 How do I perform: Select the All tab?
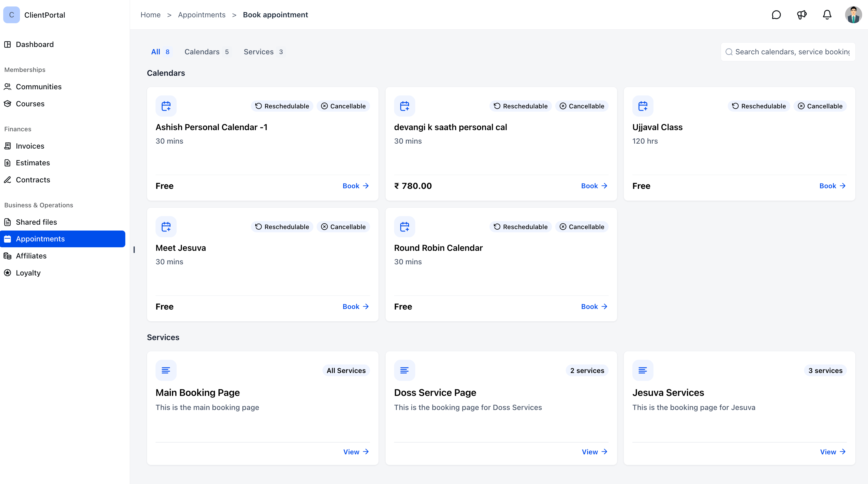click(x=161, y=52)
